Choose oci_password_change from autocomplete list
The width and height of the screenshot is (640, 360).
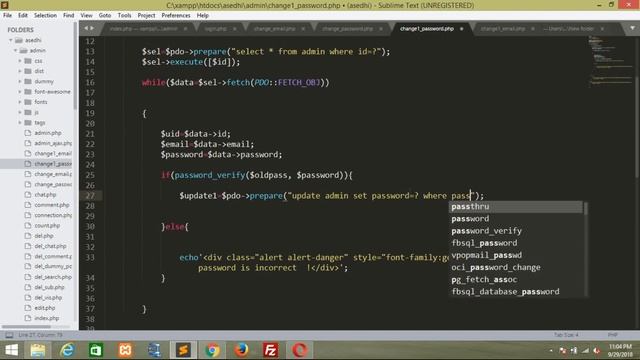click(x=516, y=267)
